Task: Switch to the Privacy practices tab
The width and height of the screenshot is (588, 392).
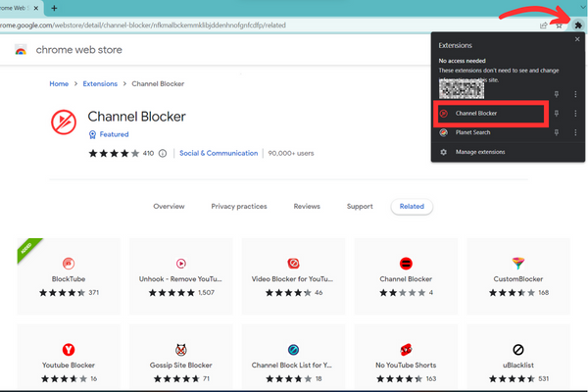Action: (239, 207)
